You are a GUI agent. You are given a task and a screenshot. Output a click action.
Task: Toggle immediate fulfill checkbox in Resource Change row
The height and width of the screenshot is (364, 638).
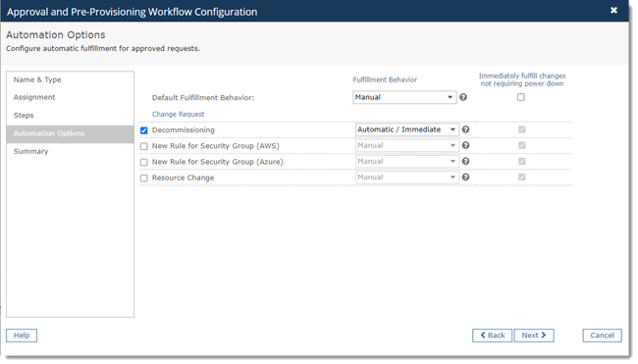tap(522, 177)
